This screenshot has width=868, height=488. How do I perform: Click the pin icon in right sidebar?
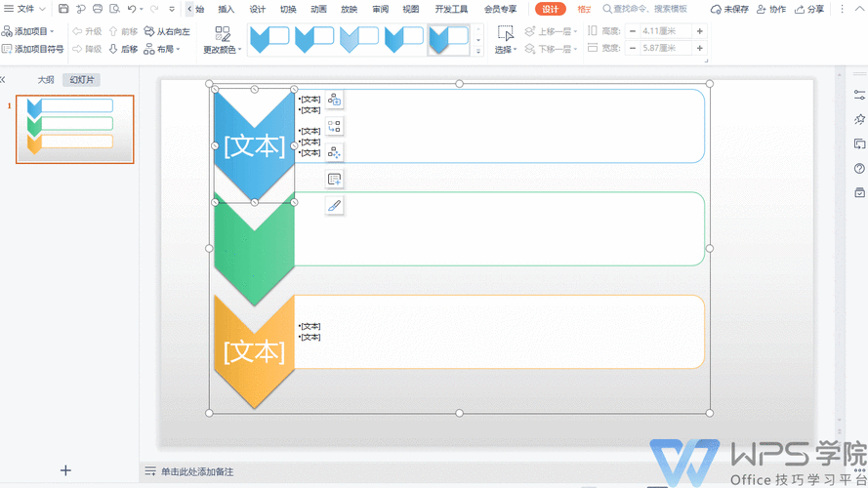859,119
